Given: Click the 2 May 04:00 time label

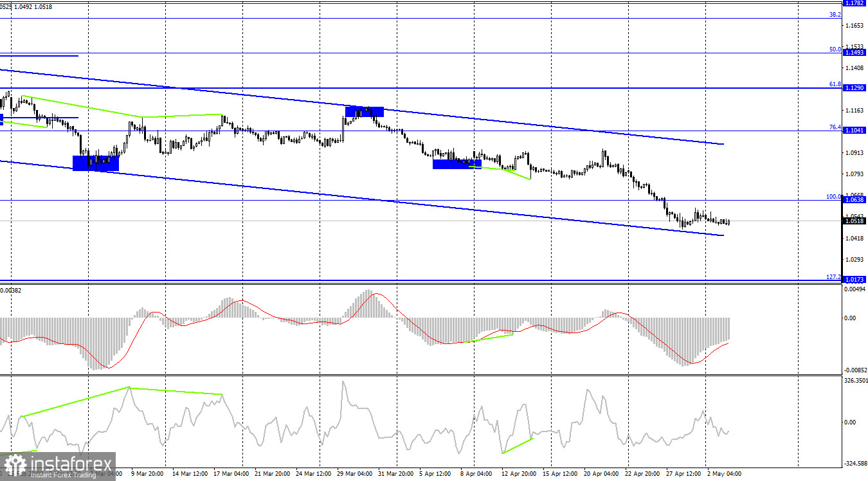Looking at the screenshot, I should point(724,473).
